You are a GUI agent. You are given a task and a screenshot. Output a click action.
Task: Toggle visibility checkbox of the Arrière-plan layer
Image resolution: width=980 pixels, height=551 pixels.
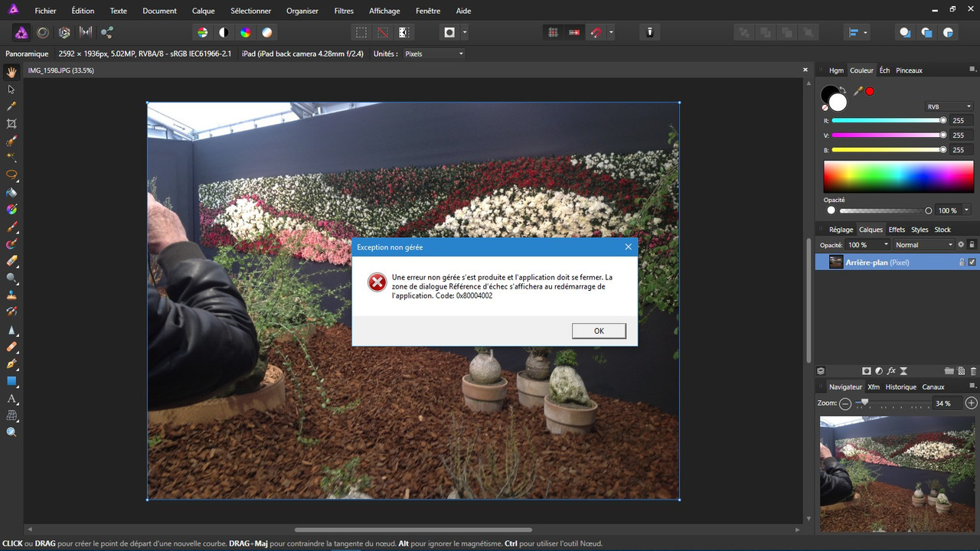[972, 262]
